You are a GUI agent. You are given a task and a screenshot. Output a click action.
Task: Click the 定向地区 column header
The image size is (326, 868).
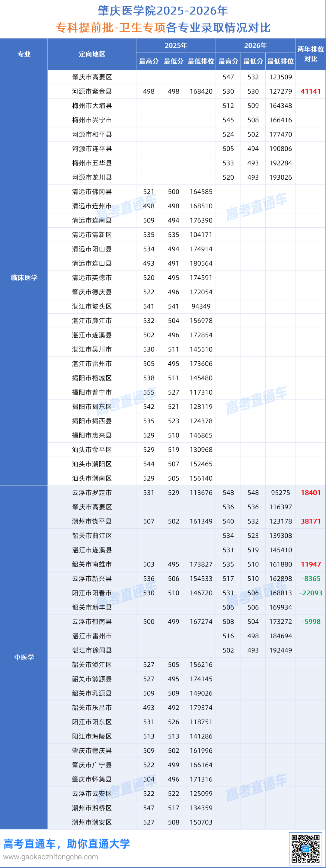pyautogui.click(x=92, y=54)
